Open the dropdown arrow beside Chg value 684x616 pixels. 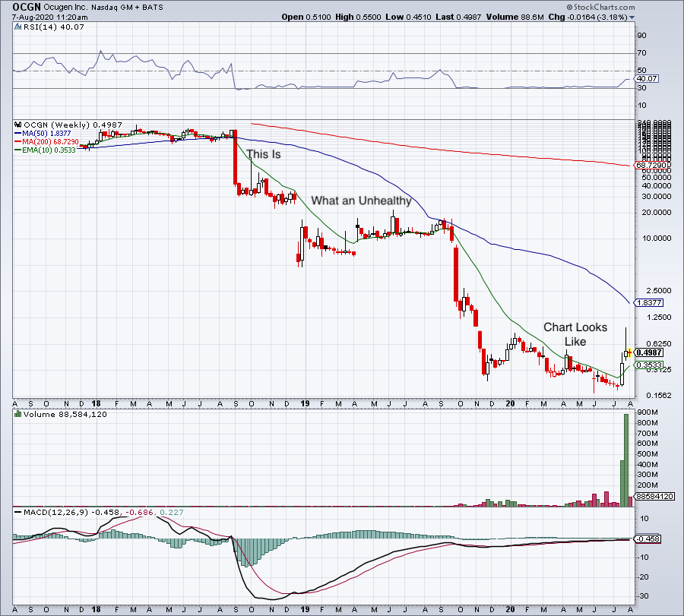pos(632,17)
